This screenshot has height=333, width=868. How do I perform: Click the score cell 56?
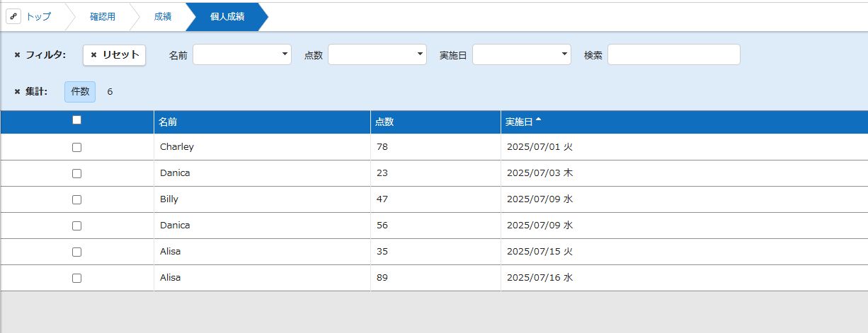coord(382,226)
